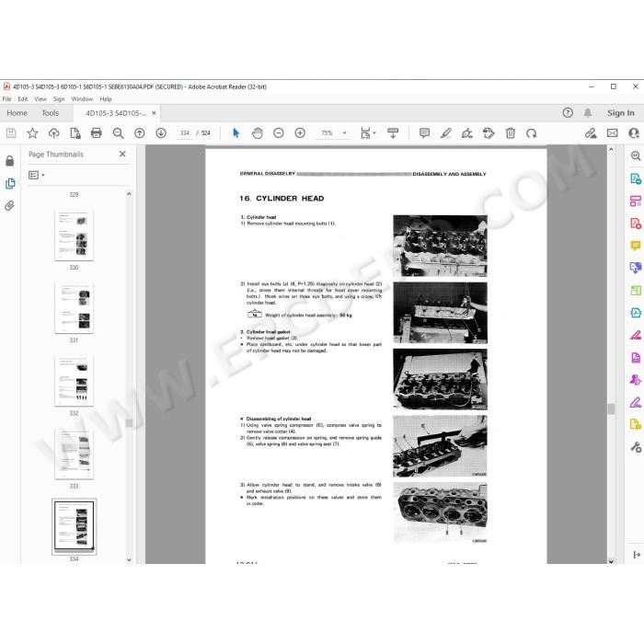
Task: Click document scrollbar down arrow
Action: [x=611, y=561]
